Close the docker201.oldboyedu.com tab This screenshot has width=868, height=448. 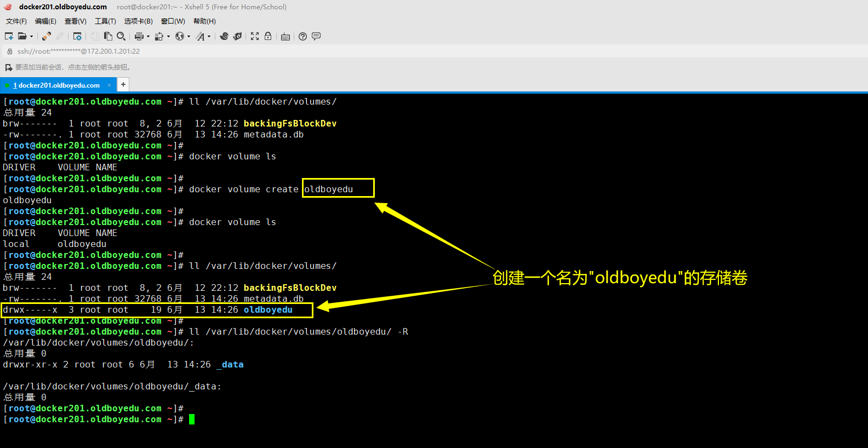[x=109, y=85]
